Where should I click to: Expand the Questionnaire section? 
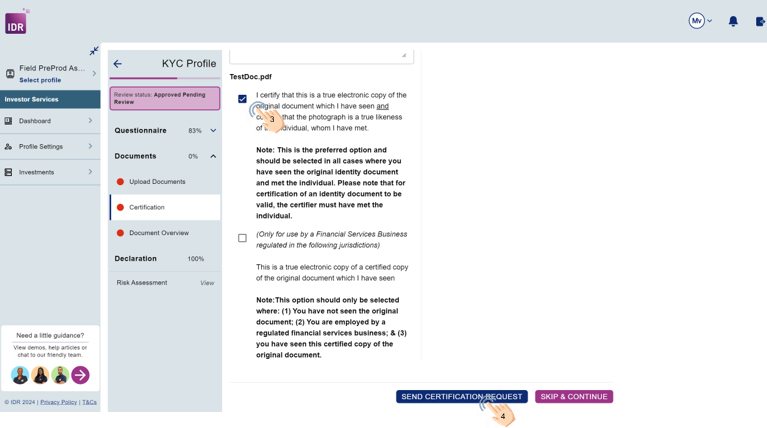pyautogui.click(x=213, y=131)
